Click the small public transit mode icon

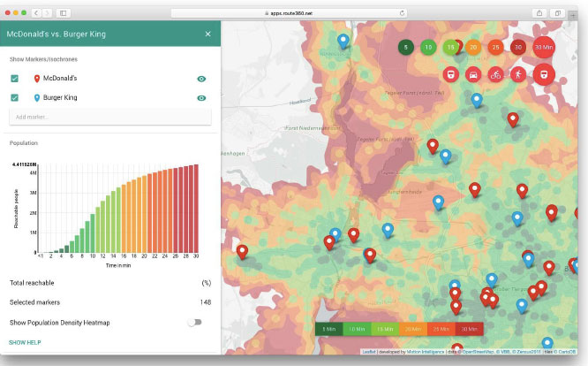tap(450, 74)
